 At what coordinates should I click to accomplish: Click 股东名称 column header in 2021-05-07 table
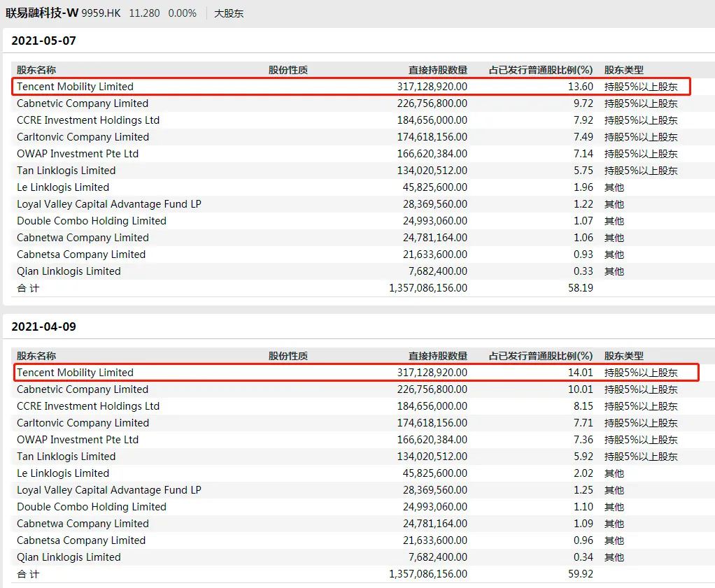click(x=36, y=70)
